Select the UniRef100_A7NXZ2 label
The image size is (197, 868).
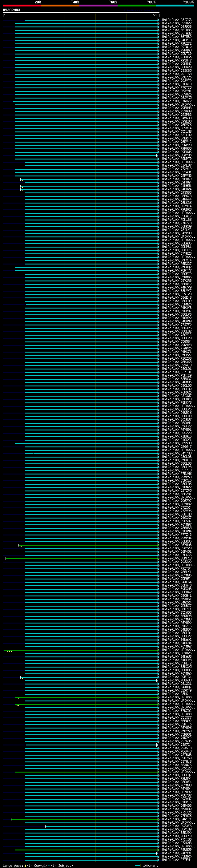tap(177, 101)
